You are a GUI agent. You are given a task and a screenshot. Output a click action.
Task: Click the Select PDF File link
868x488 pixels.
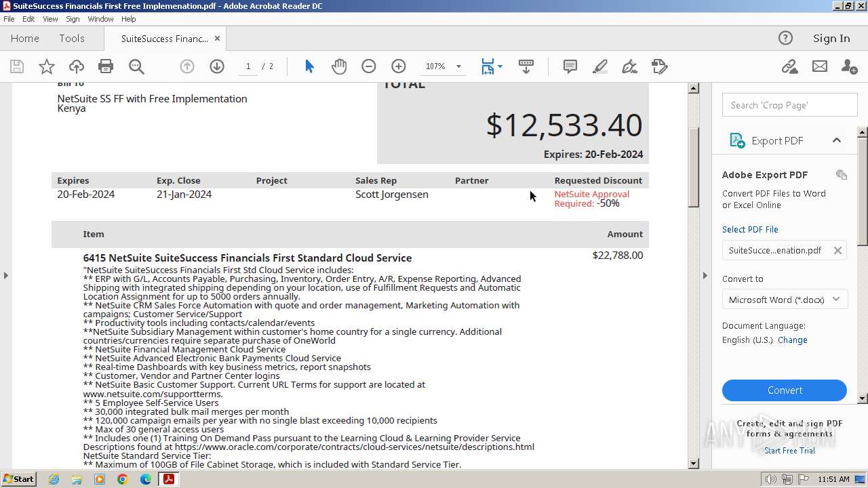point(750,230)
